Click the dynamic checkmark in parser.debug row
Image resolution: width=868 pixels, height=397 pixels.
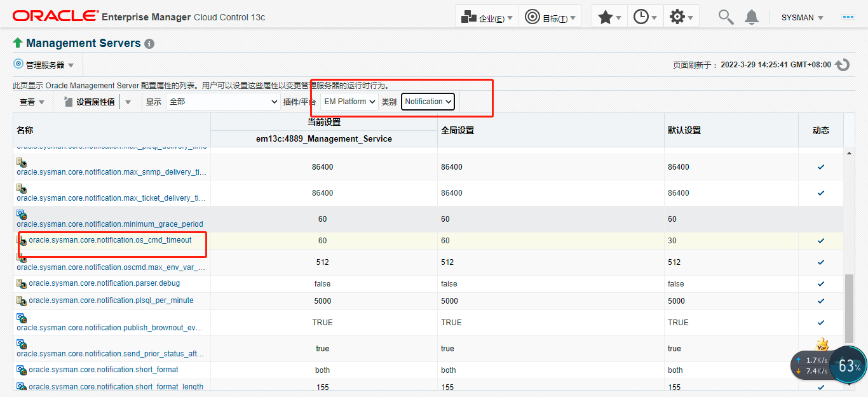(x=821, y=284)
